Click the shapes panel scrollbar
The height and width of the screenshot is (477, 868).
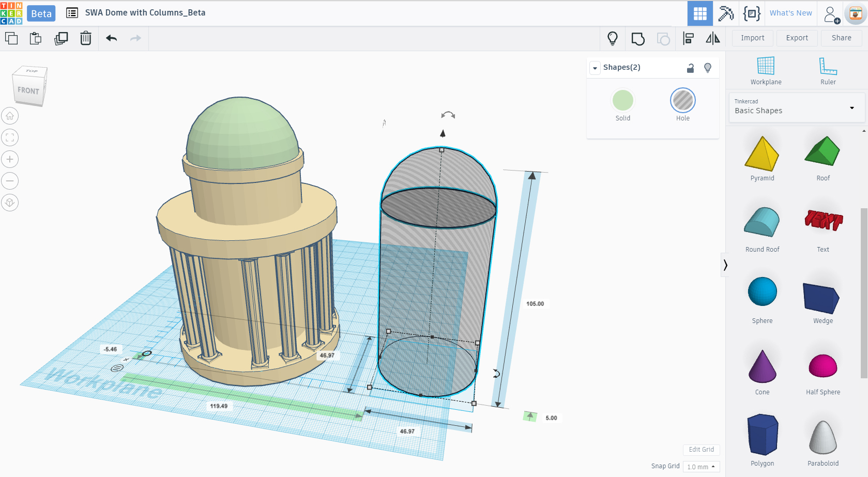864,293
